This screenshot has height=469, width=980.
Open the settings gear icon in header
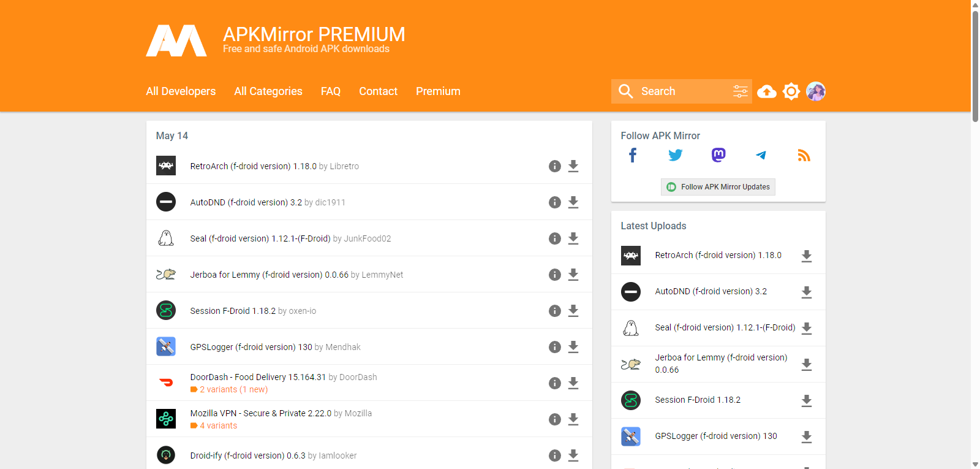pyautogui.click(x=791, y=91)
